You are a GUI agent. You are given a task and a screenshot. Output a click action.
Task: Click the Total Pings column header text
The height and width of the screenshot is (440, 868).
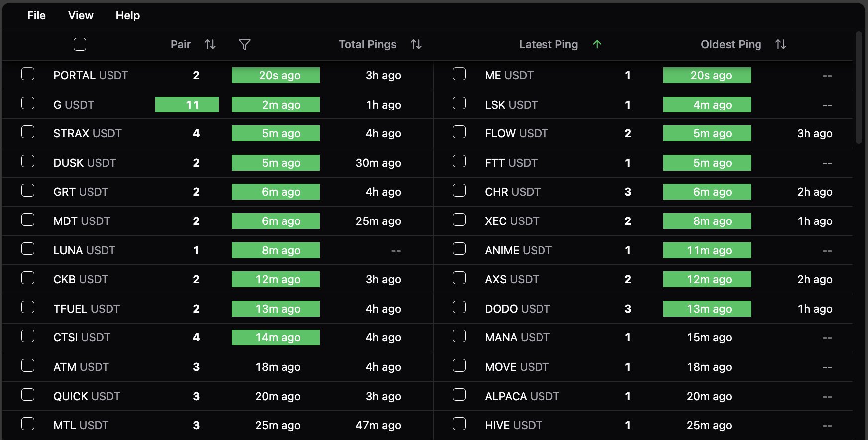point(367,45)
